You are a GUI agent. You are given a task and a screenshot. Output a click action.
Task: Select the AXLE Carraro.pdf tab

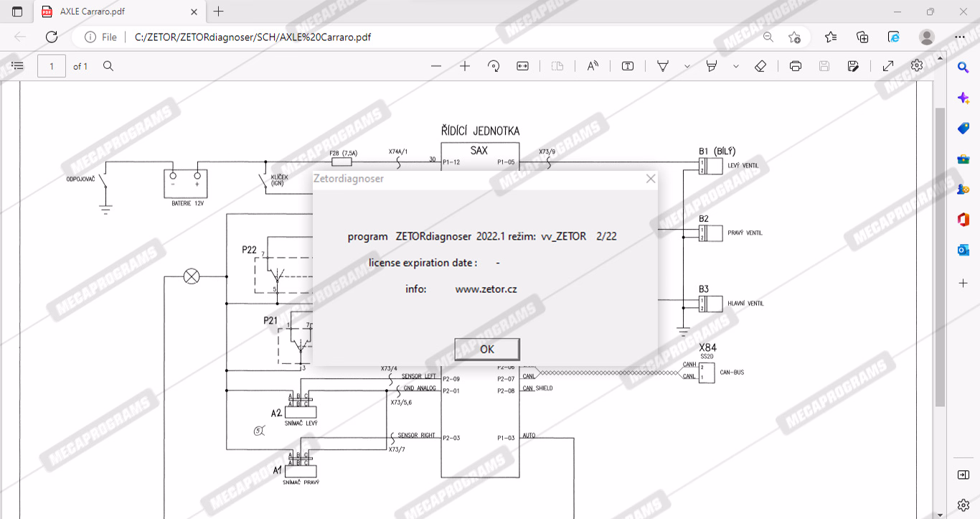click(120, 11)
